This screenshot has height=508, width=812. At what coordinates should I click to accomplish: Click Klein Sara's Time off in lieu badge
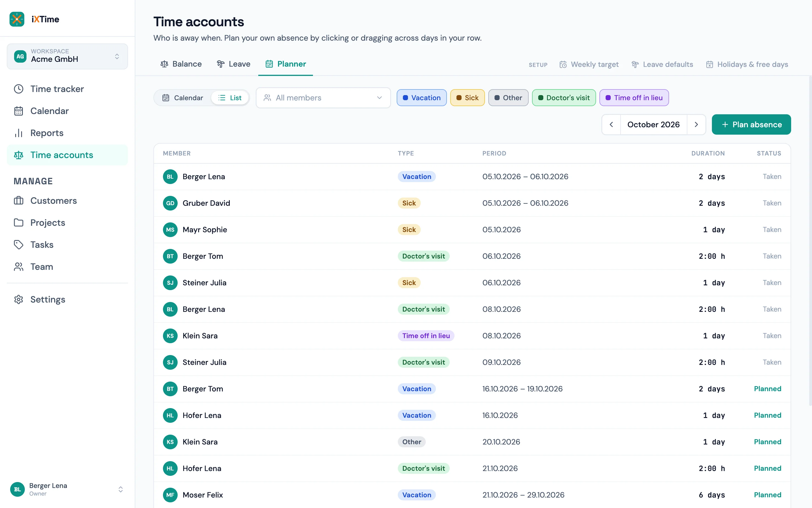click(x=426, y=336)
